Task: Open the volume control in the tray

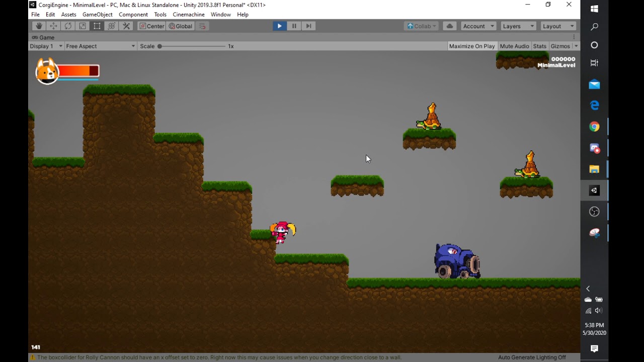Action: (599, 311)
